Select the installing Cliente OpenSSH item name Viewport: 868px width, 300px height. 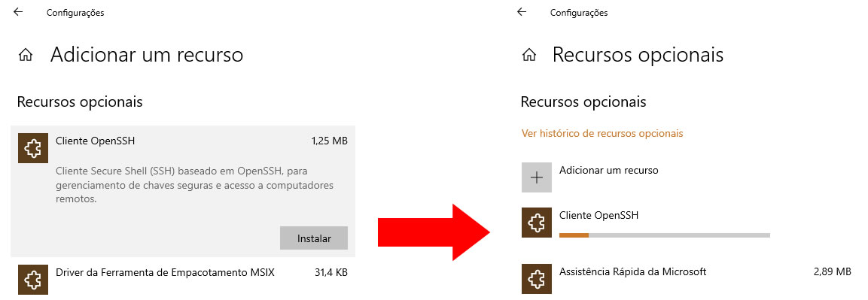(x=599, y=215)
